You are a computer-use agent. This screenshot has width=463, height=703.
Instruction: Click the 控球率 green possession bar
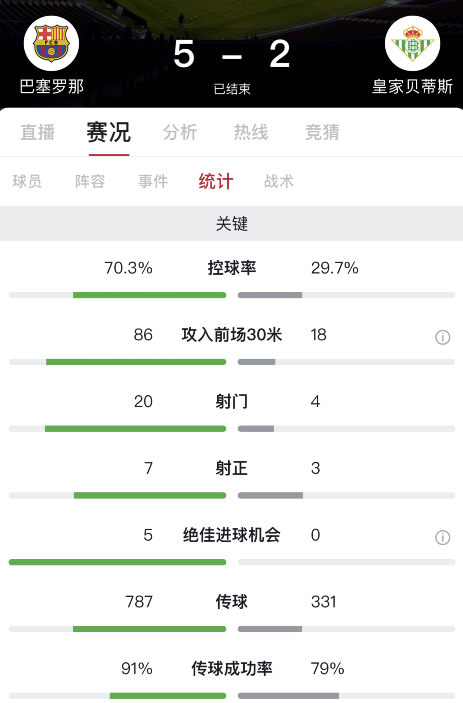tap(149, 295)
